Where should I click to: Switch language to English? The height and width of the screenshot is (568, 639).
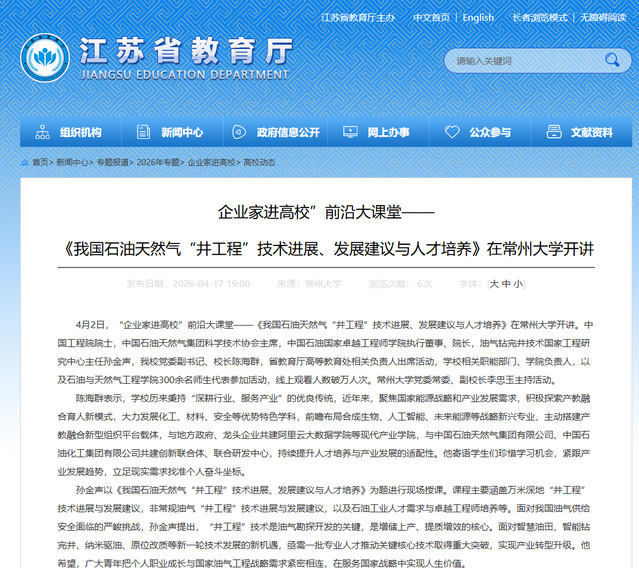478,17
